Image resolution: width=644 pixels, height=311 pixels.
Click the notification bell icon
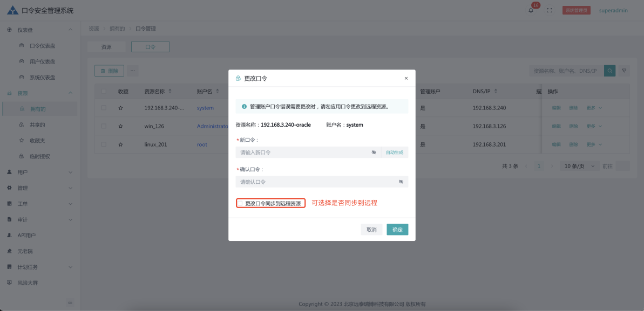pos(531,10)
